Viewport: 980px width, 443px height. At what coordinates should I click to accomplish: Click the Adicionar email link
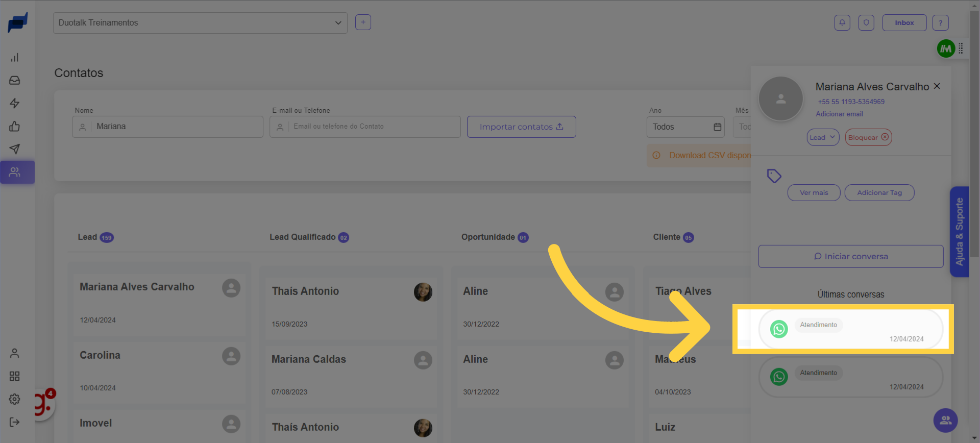(x=839, y=114)
